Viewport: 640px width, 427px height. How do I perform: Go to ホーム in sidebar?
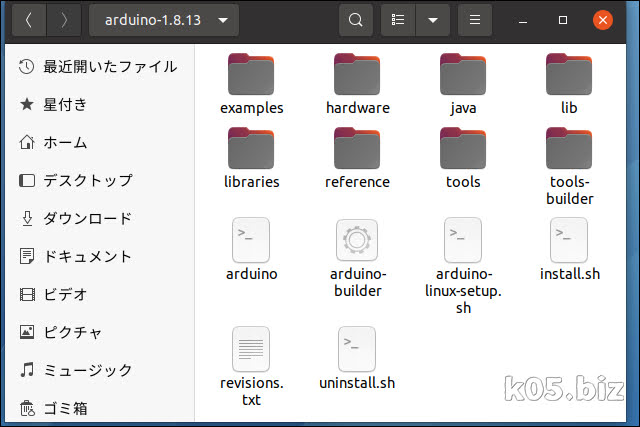click(x=100, y=142)
